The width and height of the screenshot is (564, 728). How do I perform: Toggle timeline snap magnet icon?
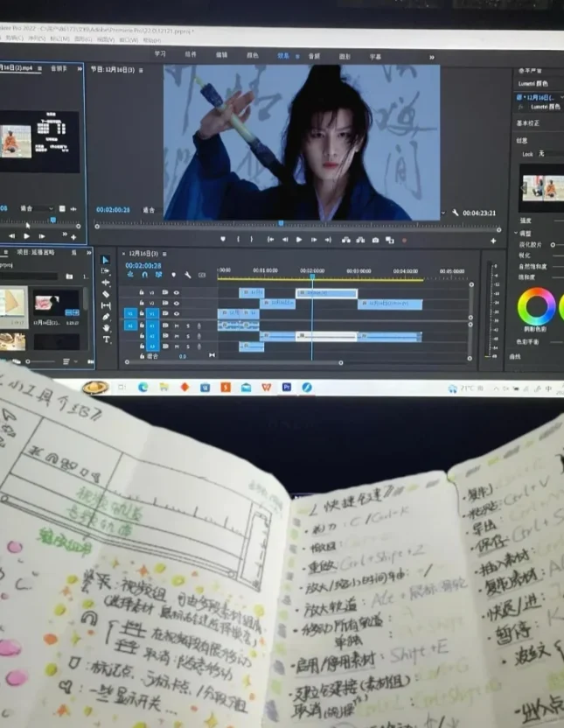pos(144,275)
